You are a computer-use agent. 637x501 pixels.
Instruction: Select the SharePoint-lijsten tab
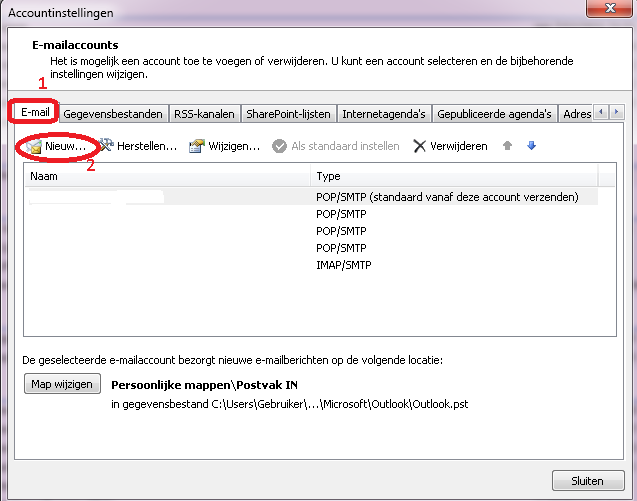tap(288, 114)
